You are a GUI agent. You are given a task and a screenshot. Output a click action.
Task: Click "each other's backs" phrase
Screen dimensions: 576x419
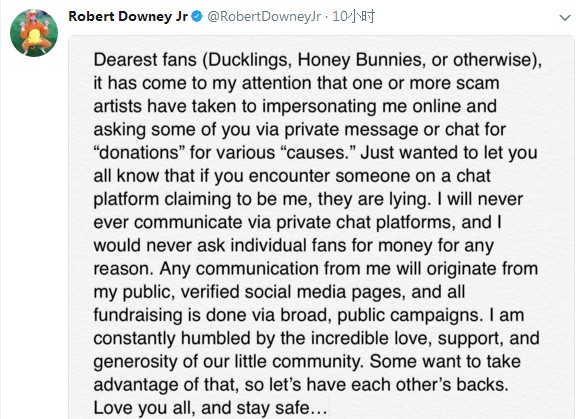430,385
